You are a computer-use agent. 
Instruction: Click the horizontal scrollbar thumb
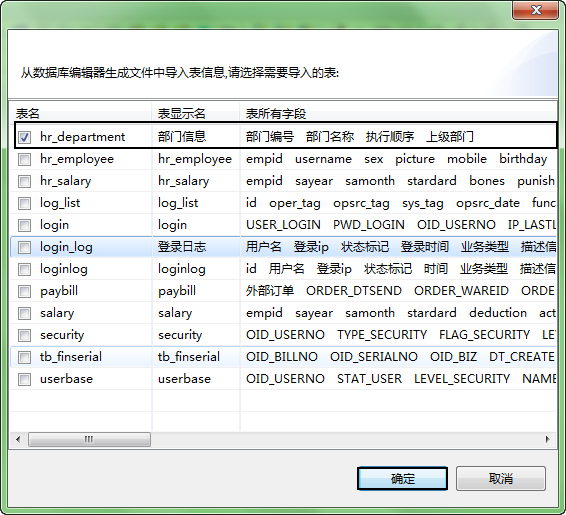(x=89, y=439)
